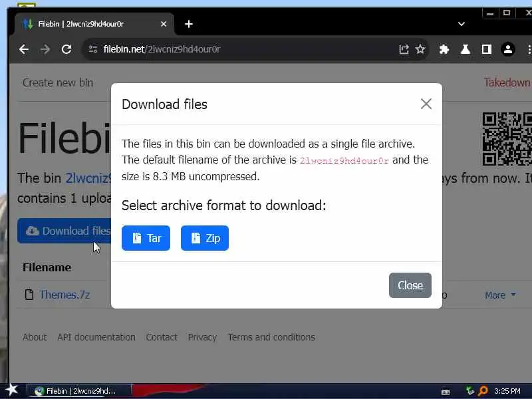Image resolution: width=532 pixels, height=399 pixels.
Task: Click the pink archive filename 2lwcniz9hd4our0r
Action: tap(344, 160)
